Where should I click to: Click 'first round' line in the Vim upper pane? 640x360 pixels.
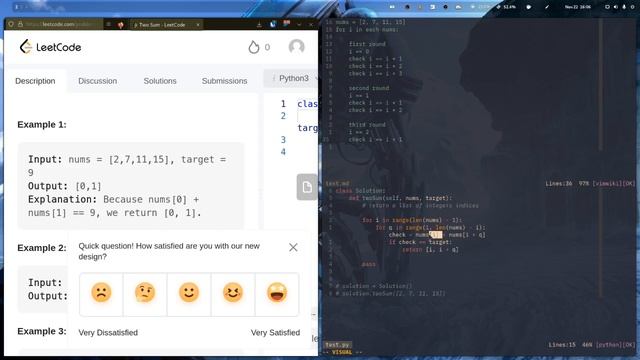point(367,44)
